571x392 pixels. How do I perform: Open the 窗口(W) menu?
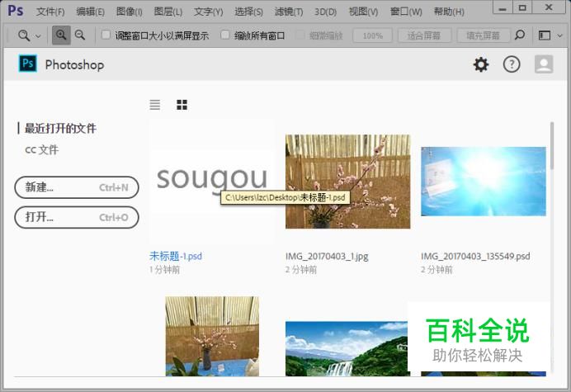[x=406, y=12]
